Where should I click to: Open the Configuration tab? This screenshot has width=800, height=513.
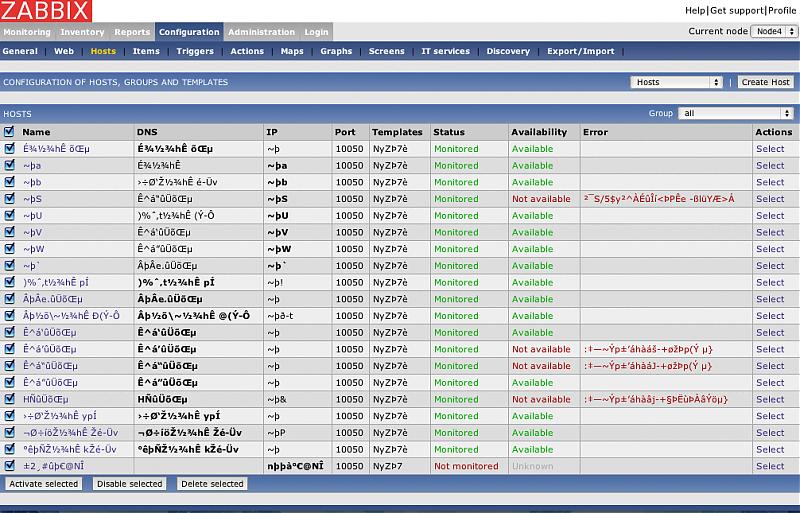(x=189, y=32)
